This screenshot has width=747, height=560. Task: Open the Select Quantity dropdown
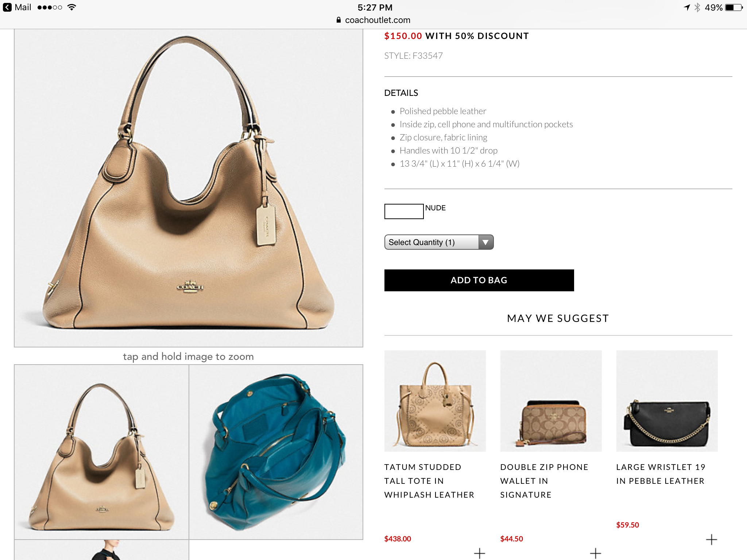pyautogui.click(x=439, y=242)
